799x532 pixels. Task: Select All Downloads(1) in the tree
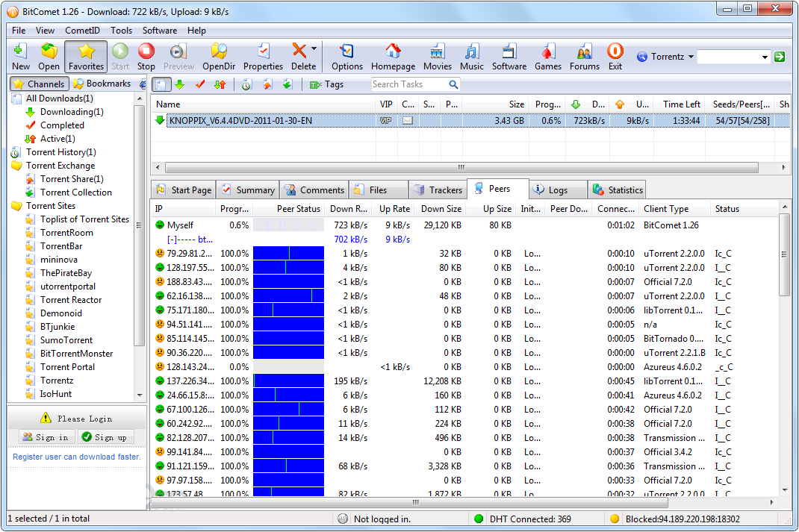pos(59,98)
